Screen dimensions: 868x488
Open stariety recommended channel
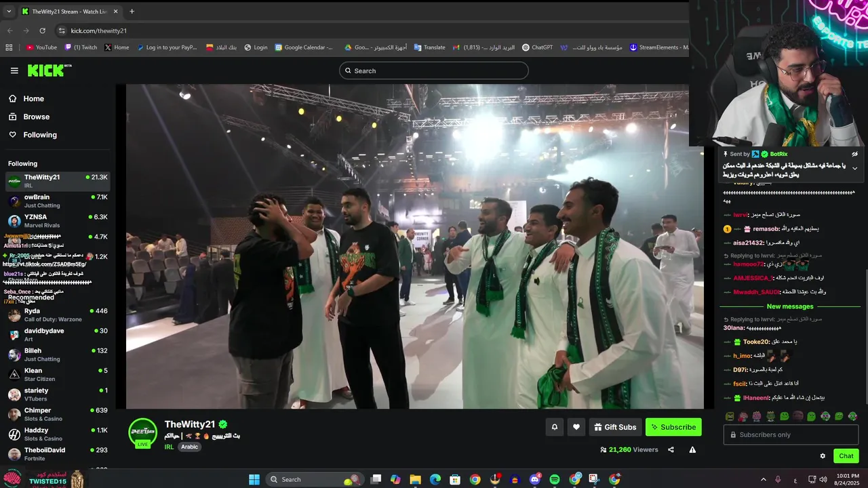coord(57,394)
